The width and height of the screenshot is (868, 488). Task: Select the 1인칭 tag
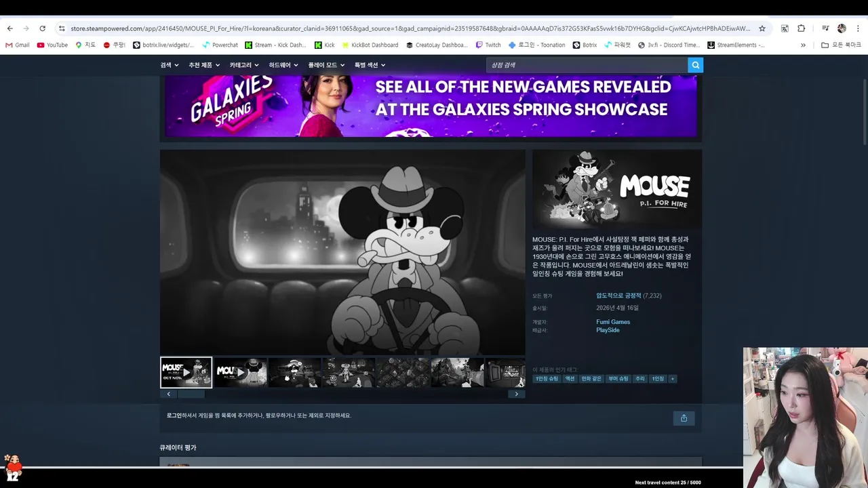click(658, 379)
